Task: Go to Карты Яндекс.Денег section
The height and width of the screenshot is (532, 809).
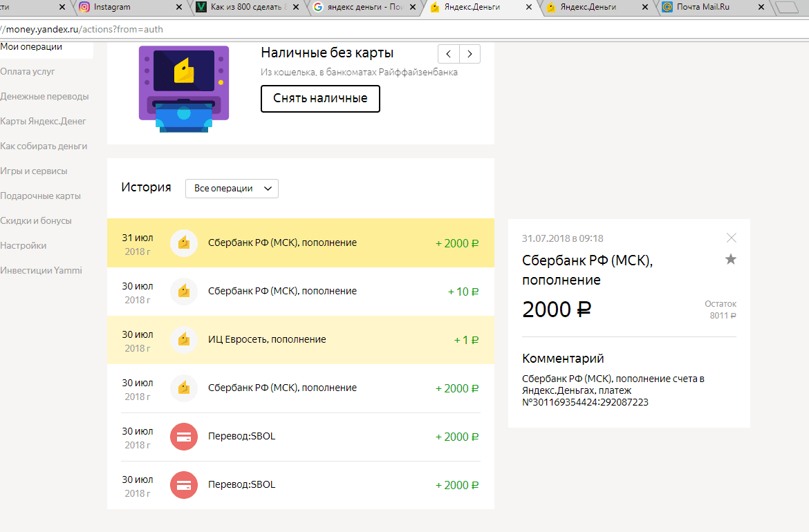Action: (x=43, y=121)
